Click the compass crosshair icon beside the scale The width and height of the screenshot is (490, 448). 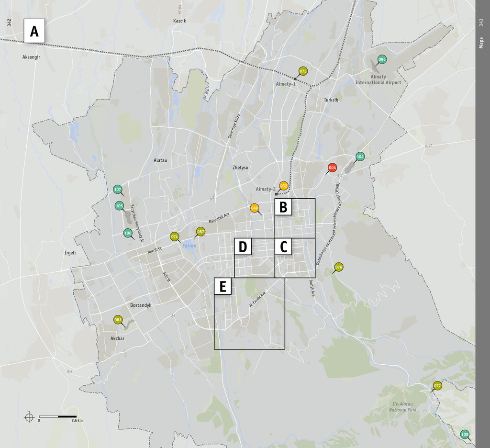coord(29,416)
